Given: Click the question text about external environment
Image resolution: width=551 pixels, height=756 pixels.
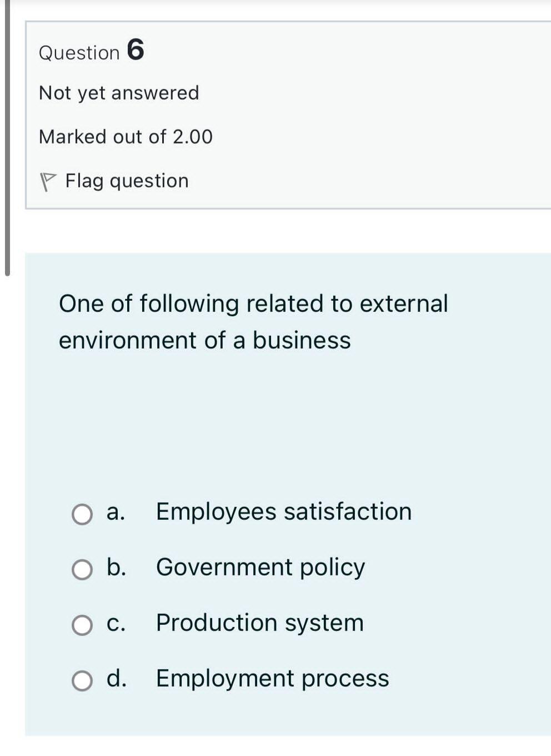Looking at the screenshot, I should pos(253,321).
